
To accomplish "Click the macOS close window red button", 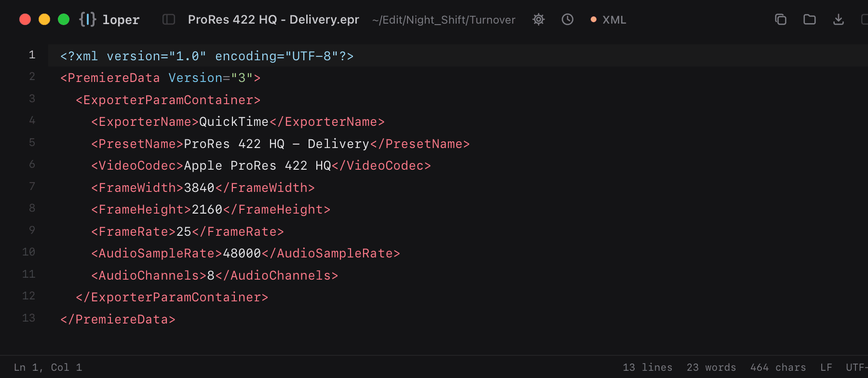I will [x=25, y=19].
